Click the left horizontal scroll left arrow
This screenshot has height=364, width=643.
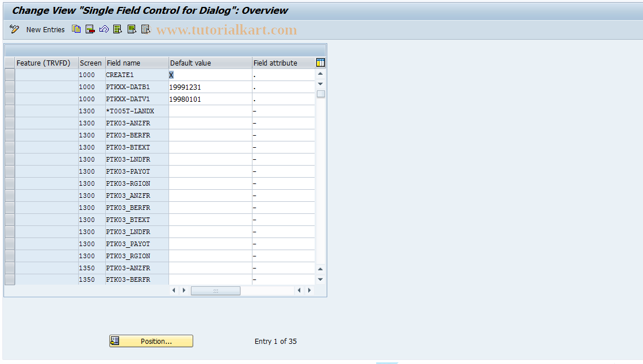point(174,290)
